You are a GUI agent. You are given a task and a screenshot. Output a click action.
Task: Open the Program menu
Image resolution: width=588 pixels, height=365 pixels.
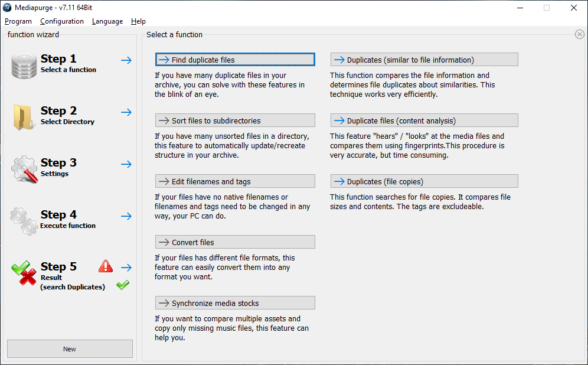point(18,21)
